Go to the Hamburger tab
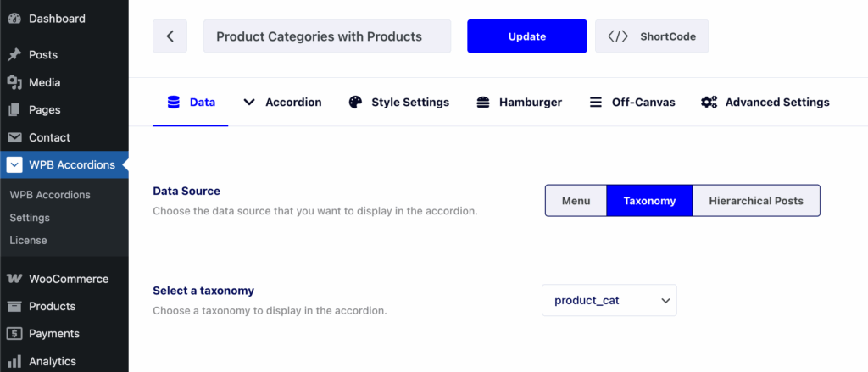Image resolution: width=868 pixels, height=372 pixels. click(x=520, y=103)
